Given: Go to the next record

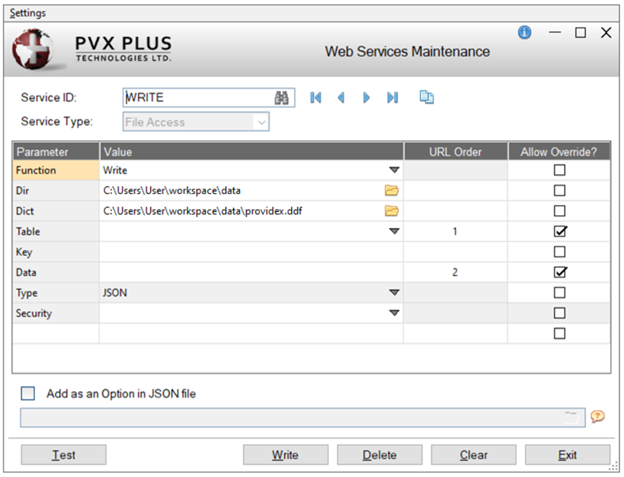Looking at the screenshot, I should pyautogui.click(x=367, y=98).
